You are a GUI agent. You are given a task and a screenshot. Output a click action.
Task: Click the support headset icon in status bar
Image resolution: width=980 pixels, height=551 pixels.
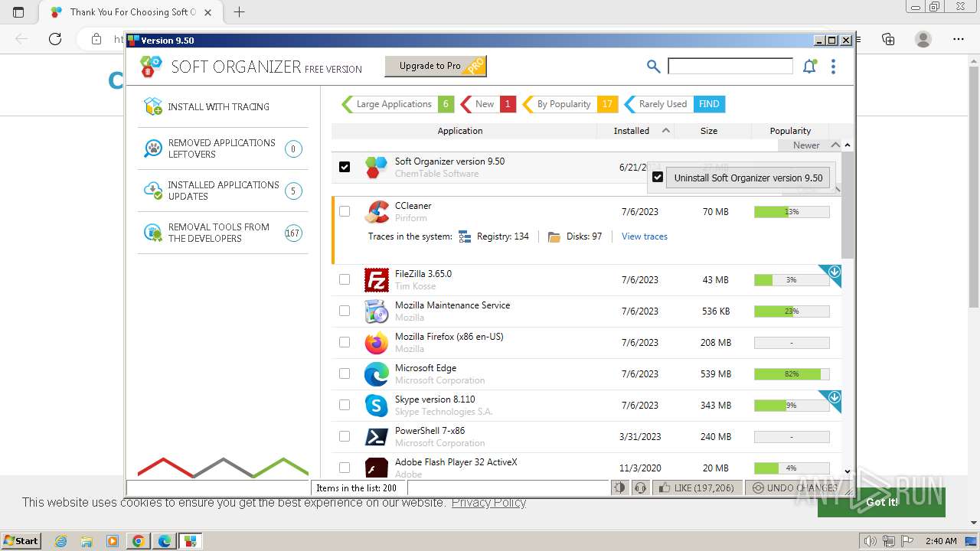[x=641, y=487]
